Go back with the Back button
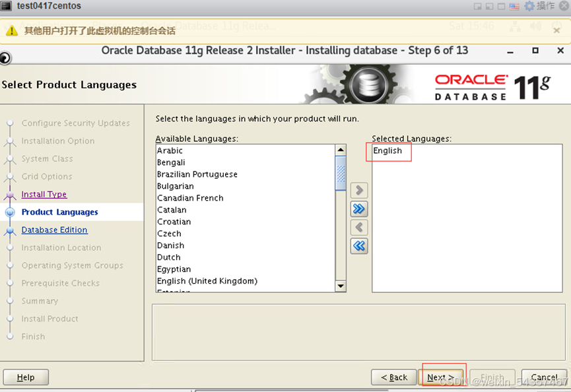Image resolution: width=571 pixels, height=392 pixels. point(393,377)
